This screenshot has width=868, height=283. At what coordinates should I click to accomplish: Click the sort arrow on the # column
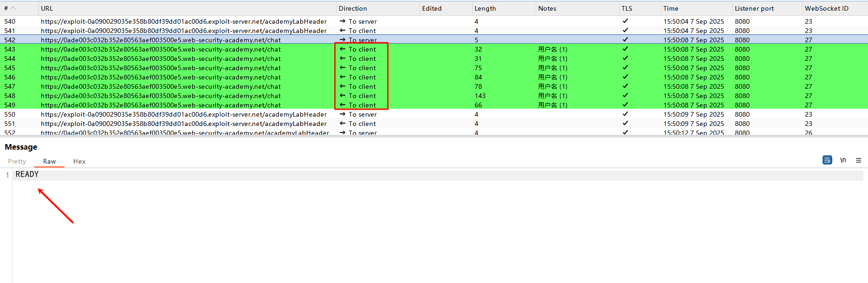point(13,8)
